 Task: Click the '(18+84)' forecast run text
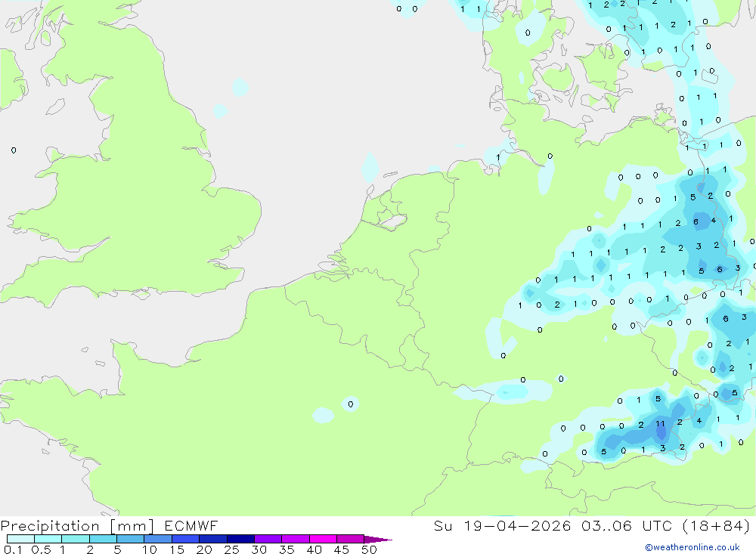point(717,525)
